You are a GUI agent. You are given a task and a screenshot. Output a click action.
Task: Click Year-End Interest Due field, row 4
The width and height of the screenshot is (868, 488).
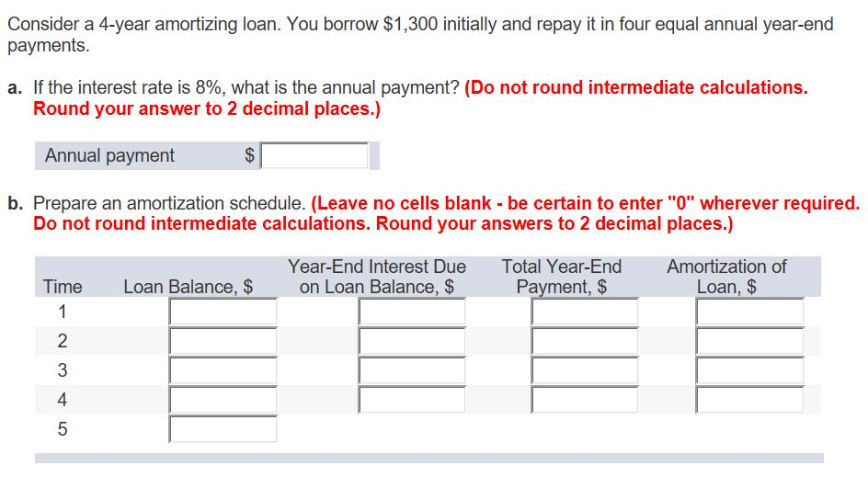click(412, 400)
